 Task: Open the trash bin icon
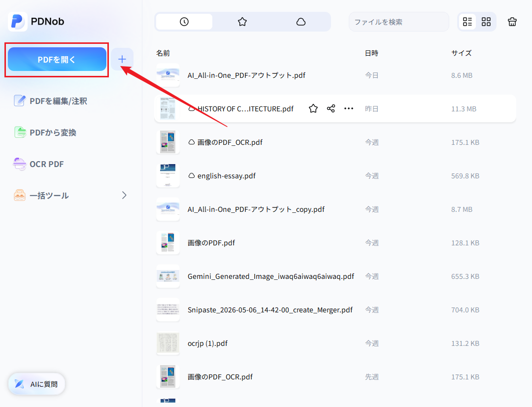coord(512,22)
